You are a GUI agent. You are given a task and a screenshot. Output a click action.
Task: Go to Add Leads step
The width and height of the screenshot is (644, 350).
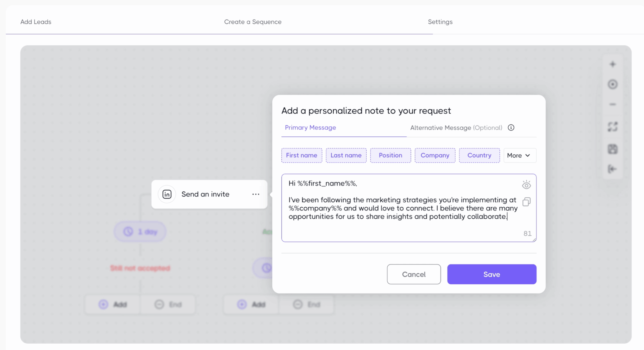pos(36,22)
